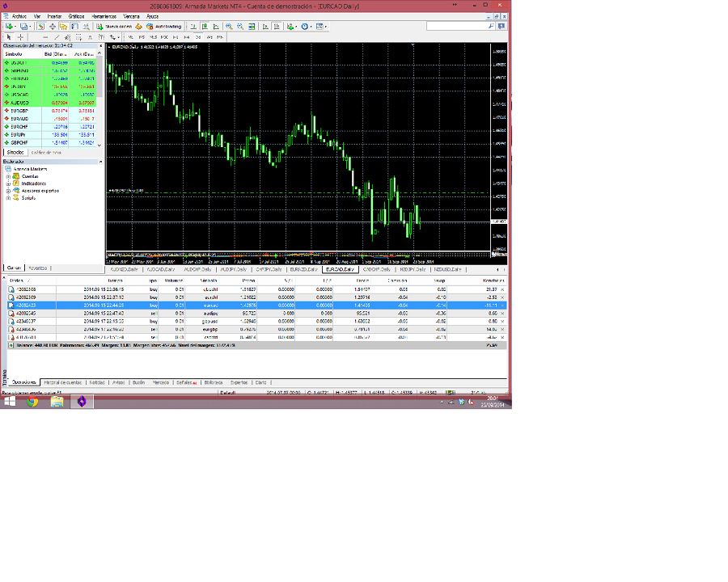Click the zoom in magnifier icon
The image size is (728, 582).
coord(229,27)
